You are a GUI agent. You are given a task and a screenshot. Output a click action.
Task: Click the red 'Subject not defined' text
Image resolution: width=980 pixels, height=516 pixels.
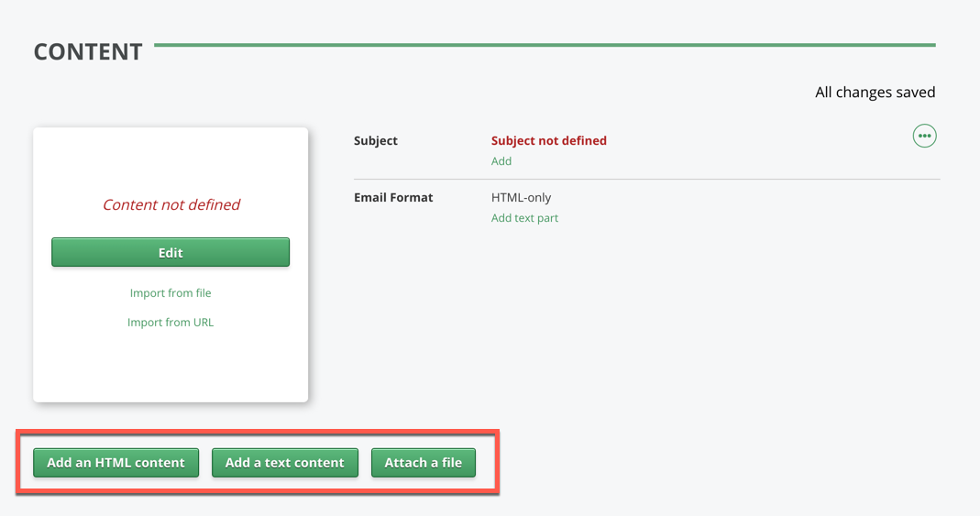(x=549, y=141)
